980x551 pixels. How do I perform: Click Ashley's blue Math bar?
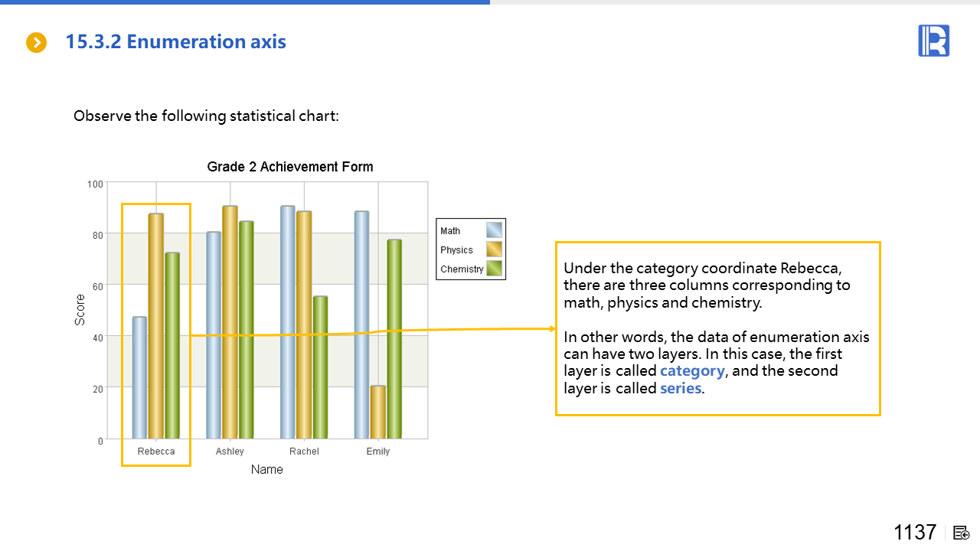pyautogui.click(x=214, y=335)
